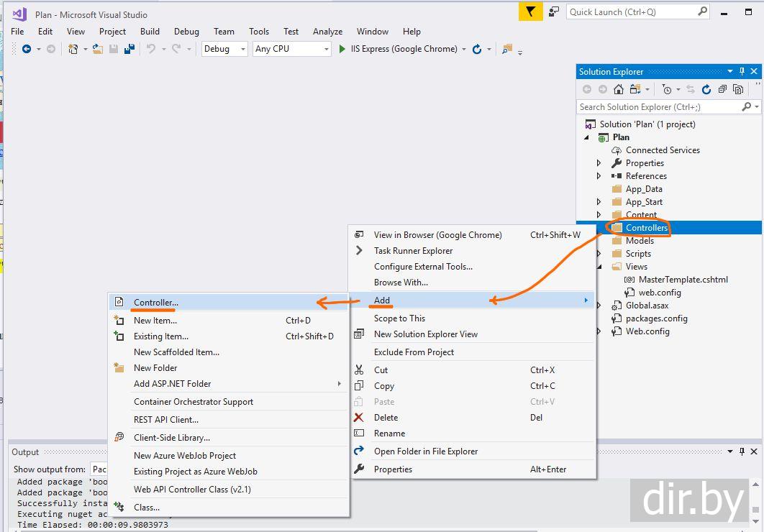Click the Save All toolbar icon
Viewport: 764px width, 532px height.
point(129,49)
